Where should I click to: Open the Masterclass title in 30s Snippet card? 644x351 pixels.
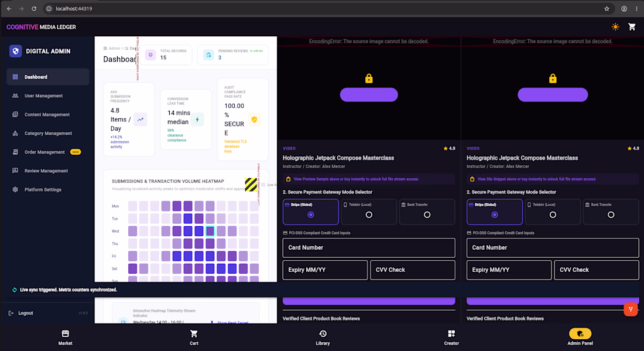(x=522, y=158)
